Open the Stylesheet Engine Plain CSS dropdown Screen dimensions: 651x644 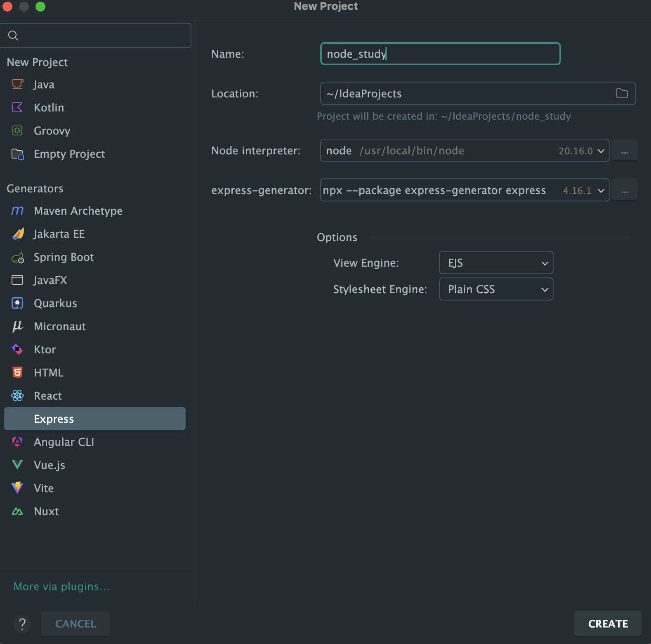(496, 289)
